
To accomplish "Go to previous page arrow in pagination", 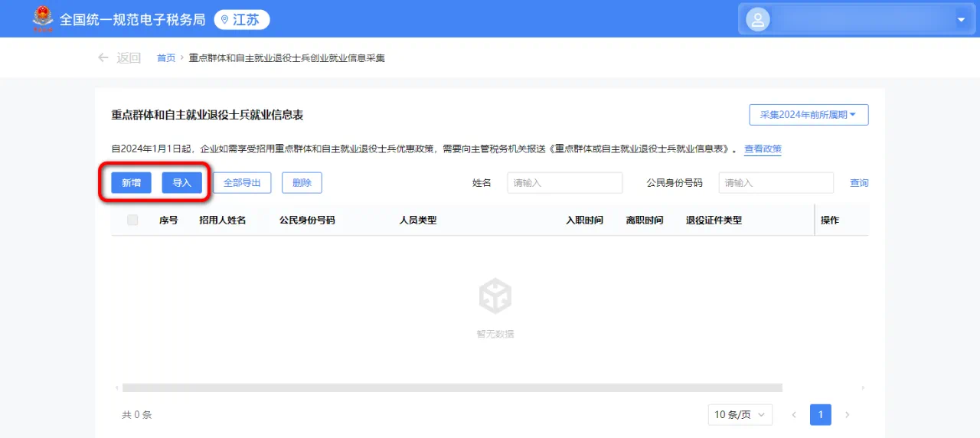I will coord(794,415).
